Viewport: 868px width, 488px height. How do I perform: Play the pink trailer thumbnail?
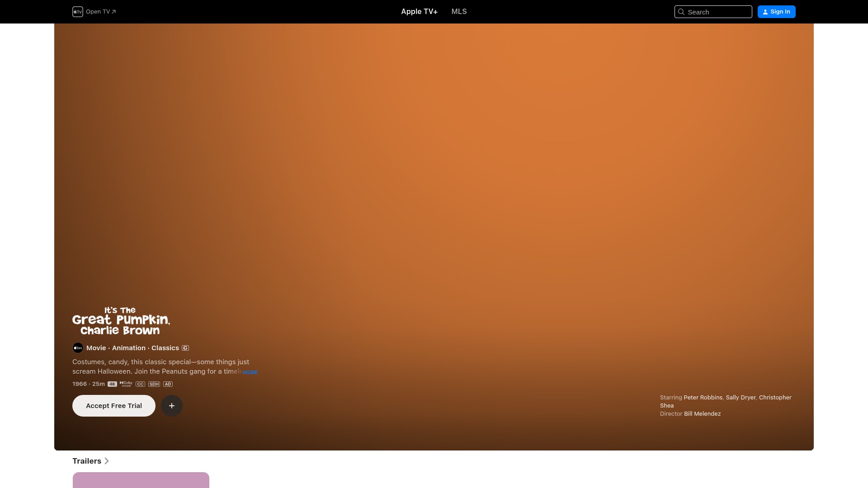click(x=141, y=480)
